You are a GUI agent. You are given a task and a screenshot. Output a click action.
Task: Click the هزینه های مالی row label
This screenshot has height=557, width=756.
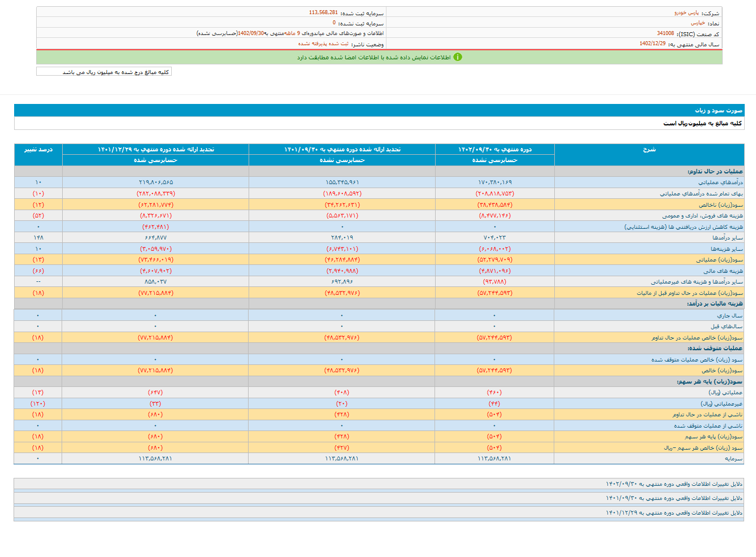pos(723,271)
